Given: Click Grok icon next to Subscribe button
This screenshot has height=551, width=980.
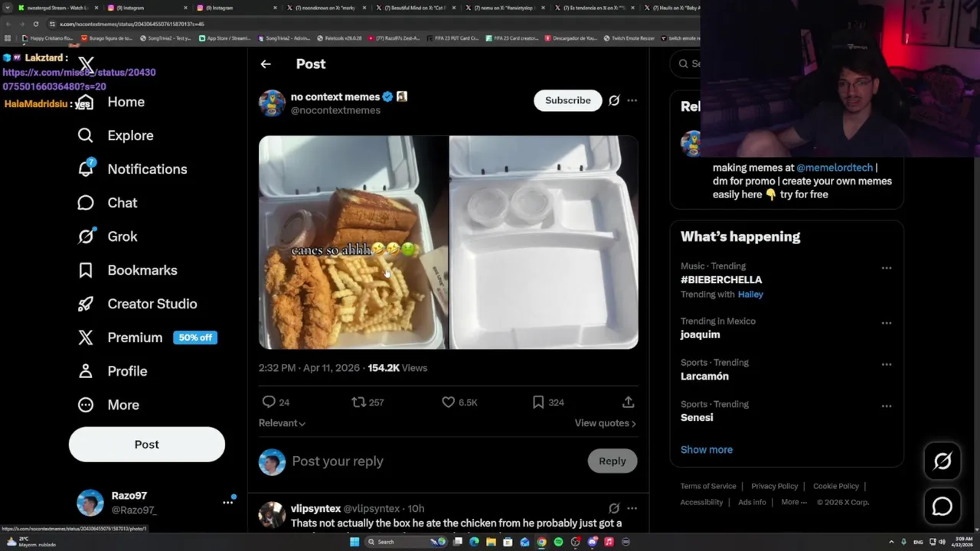Looking at the screenshot, I should (614, 100).
